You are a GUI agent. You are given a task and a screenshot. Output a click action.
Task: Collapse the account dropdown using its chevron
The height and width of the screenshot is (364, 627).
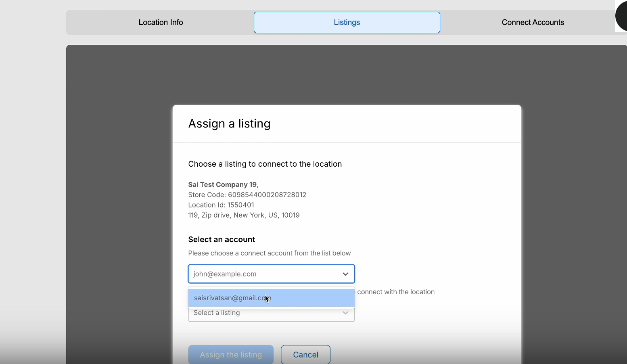pos(345,274)
